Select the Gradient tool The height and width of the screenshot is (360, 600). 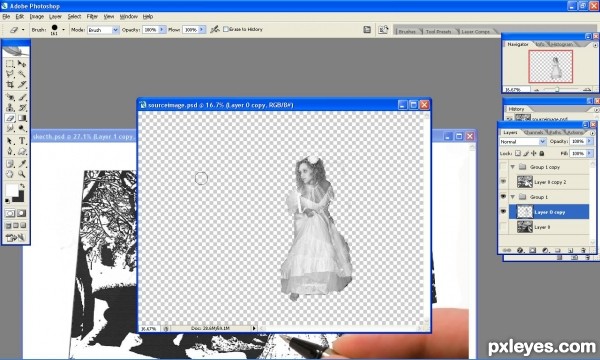(22, 118)
